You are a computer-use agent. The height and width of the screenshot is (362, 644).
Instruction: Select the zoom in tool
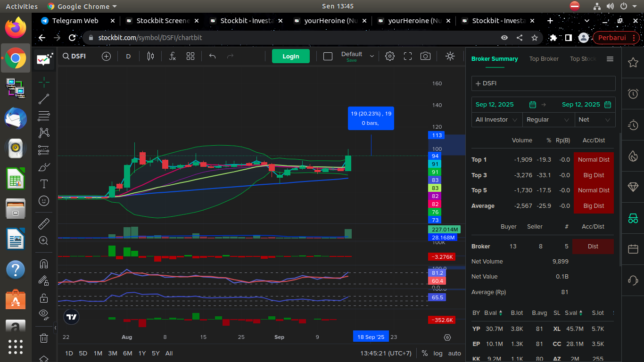point(44,240)
